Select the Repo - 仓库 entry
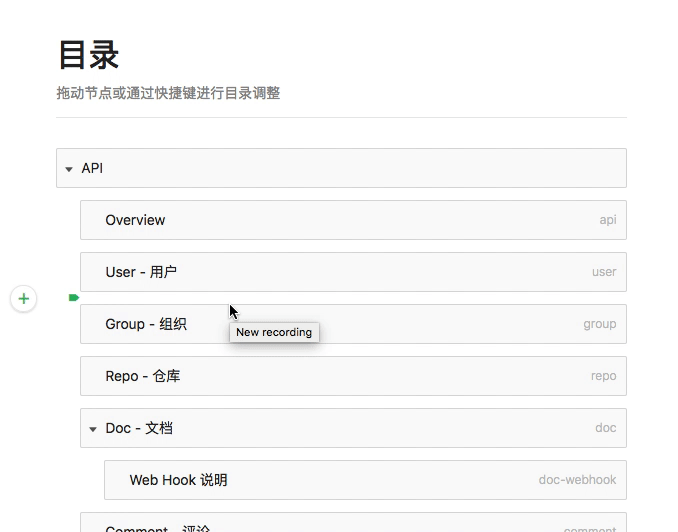This screenshot has height=532, width=678. coord(143,376)
